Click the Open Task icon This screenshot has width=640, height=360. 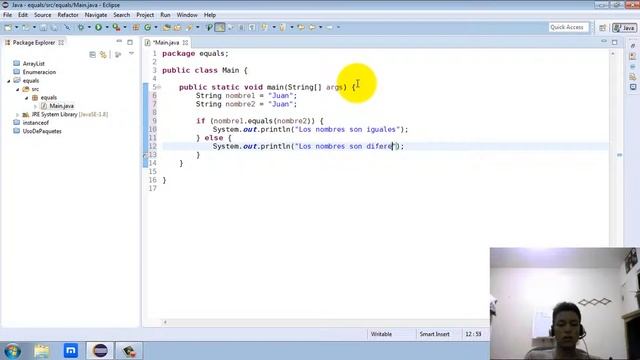(177, 27)
